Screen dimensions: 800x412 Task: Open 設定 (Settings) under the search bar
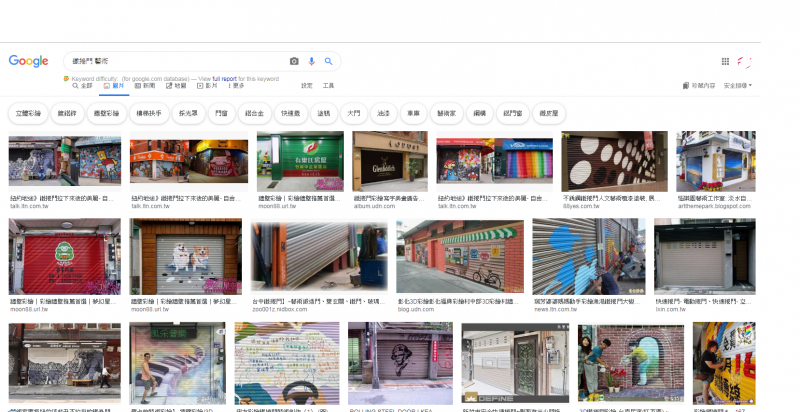click(306, 86)
